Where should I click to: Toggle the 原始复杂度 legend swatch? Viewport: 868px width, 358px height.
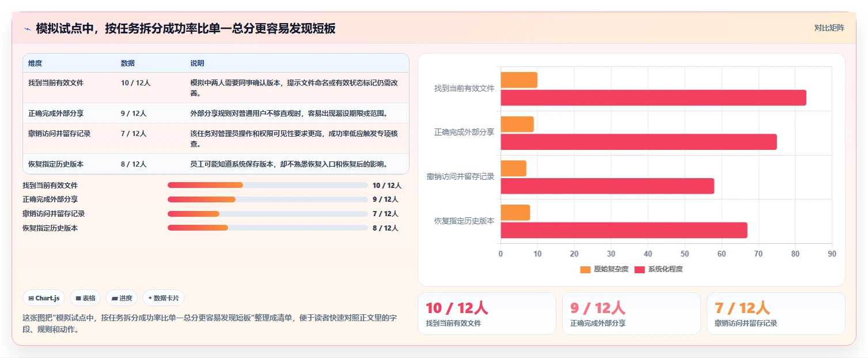tap(585, 269)
